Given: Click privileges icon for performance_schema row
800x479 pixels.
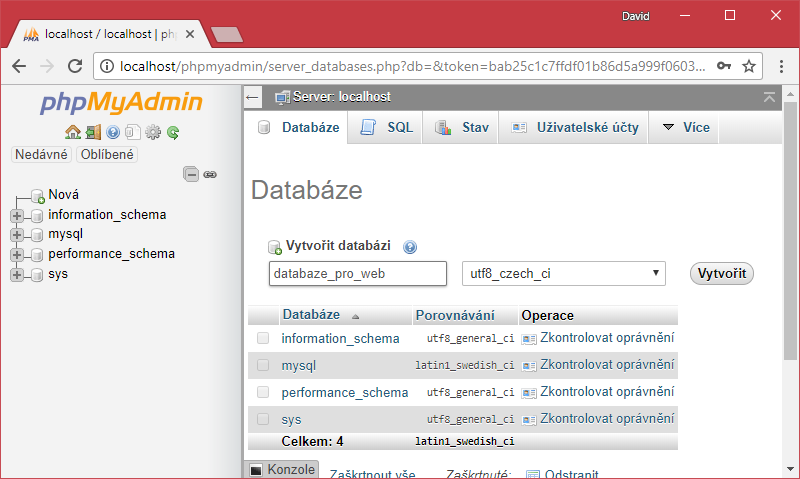Looking at the screenshot, I should [x=529, y=393].
